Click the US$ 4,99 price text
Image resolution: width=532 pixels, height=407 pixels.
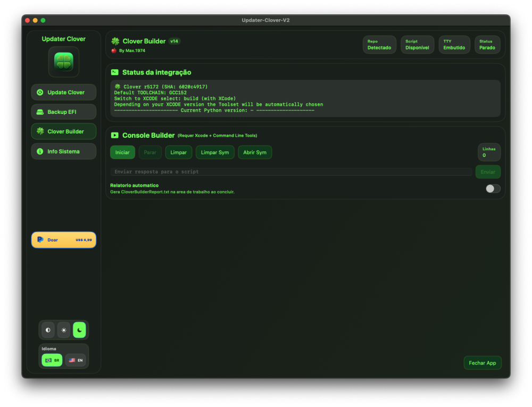click(x=84, y=240)
